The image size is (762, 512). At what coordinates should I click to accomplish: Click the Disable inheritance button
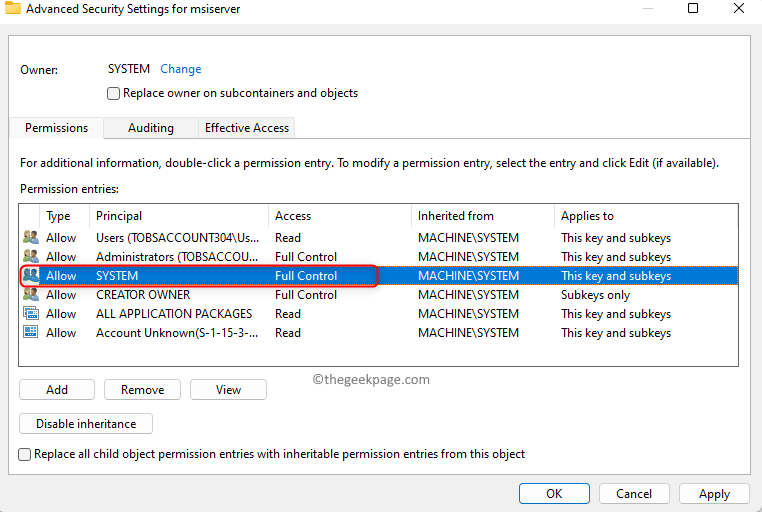pos(86,423)
